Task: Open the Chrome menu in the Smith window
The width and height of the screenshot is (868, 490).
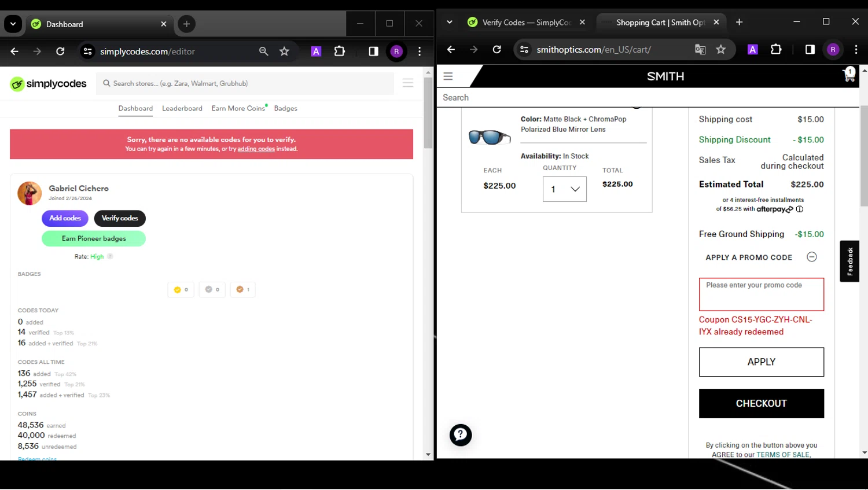Action: (856, 50)
